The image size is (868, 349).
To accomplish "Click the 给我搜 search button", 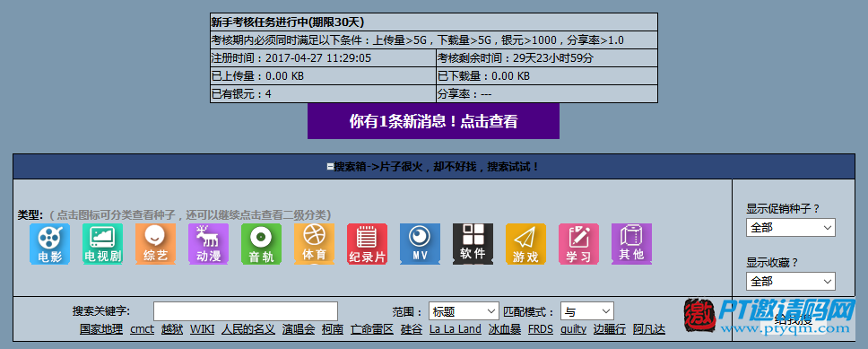I will [x=794, y=319].
